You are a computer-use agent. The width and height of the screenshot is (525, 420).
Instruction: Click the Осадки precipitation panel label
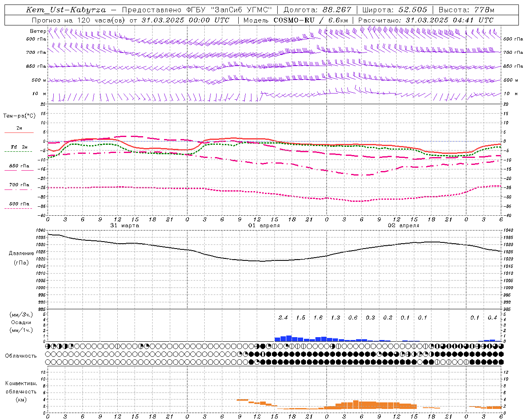(x=21, y=322)
